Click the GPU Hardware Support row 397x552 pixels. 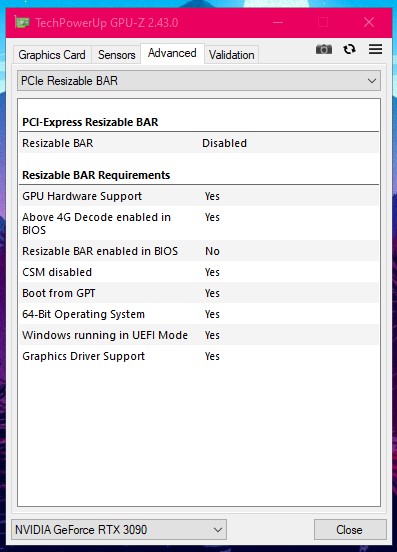[199, 196]
